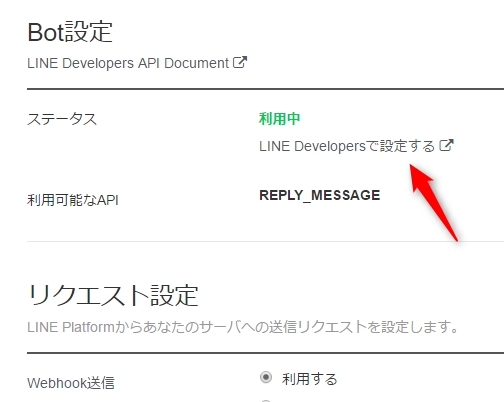Click the Webhook送信 row label
This screenshot has width=504, height=402.
click(x=71, y=383)
